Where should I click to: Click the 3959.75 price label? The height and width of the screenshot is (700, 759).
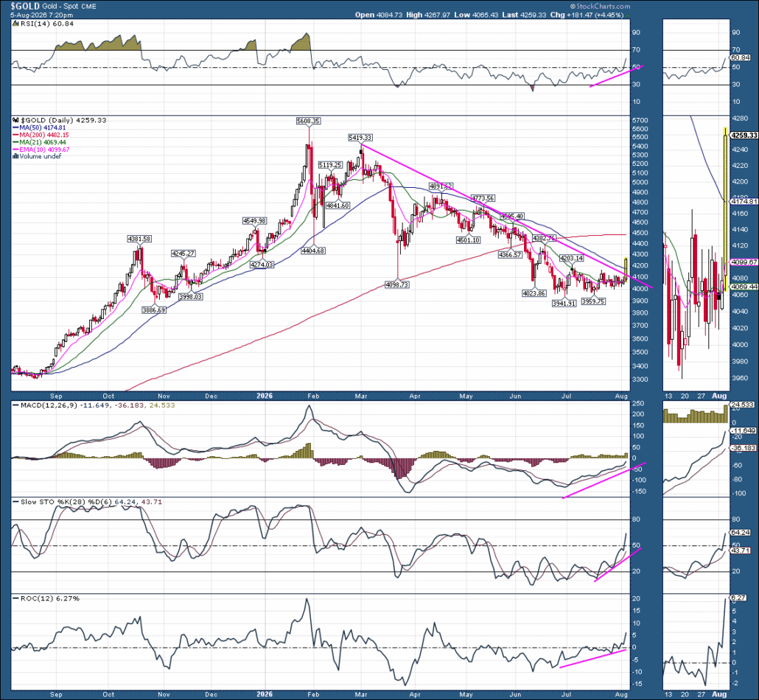point(593,301)
